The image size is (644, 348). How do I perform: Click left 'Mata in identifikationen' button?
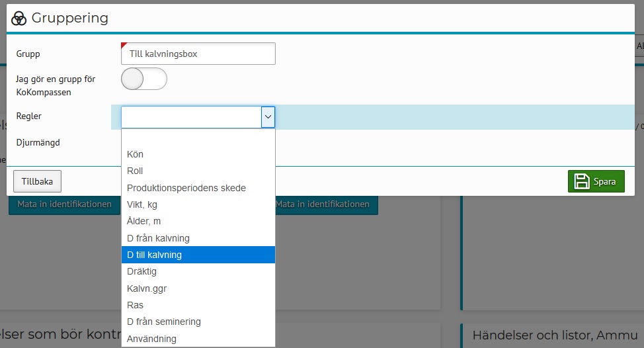coord(60,204)
